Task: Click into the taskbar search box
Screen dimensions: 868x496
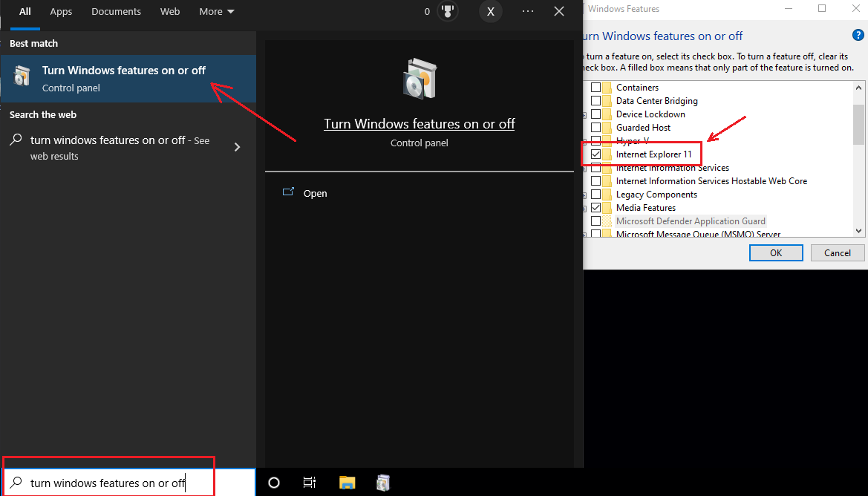Action: tap(128, 482)
